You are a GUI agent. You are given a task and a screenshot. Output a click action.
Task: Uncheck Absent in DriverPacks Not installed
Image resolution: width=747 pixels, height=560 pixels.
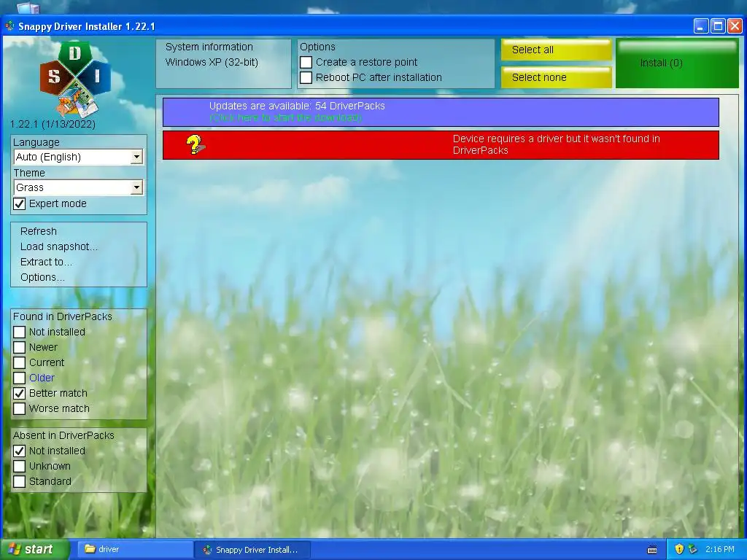20,451
